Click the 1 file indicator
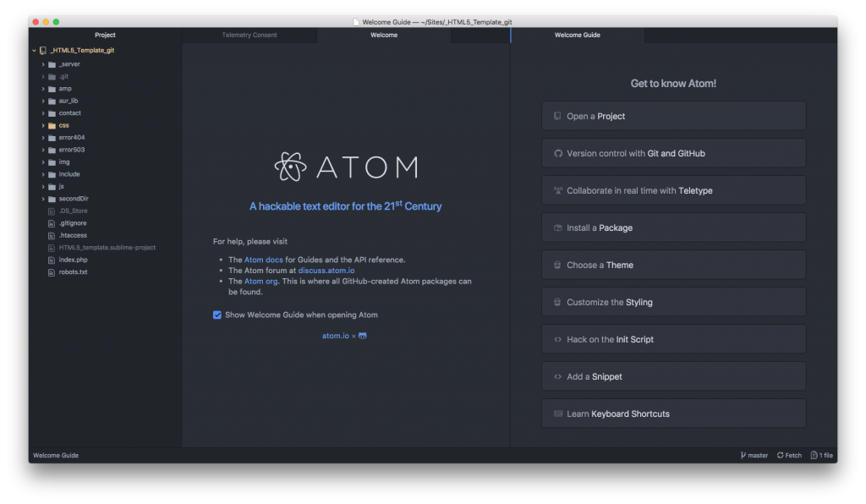 pos(821,456)
